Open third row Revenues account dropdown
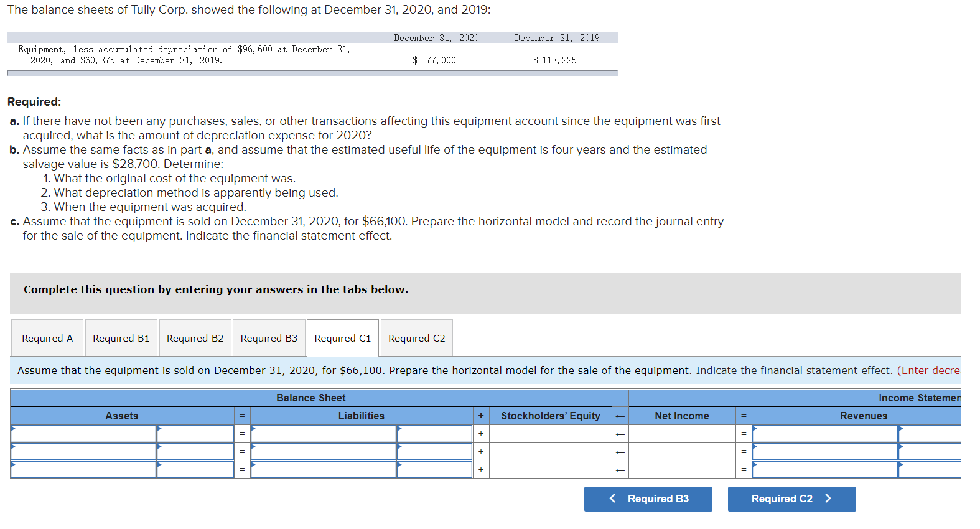Screen dimensions: 980x529 pyautogui.click(x=825, y=470)
